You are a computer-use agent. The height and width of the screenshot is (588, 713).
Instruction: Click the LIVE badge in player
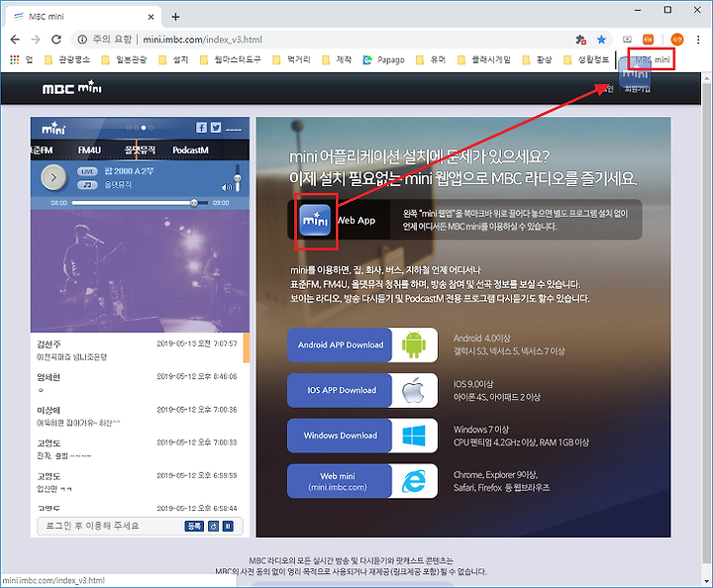coord(87,171)
